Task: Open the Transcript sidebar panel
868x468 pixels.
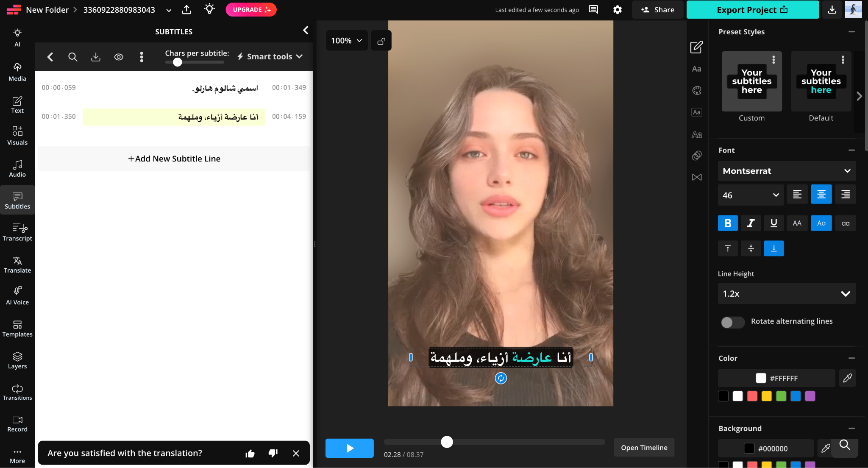Action: click(x=17, y=232)
